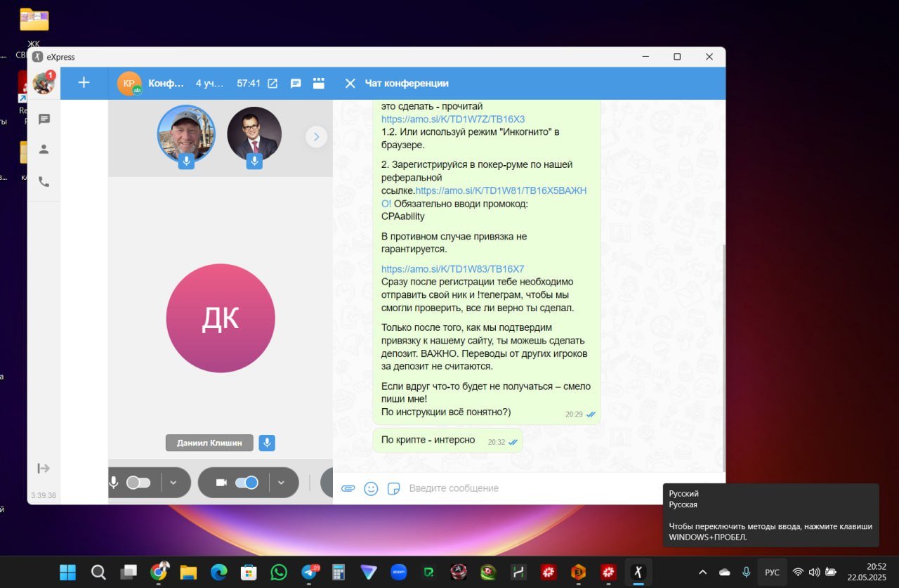Image resolution: width=899 pixels, height=588 pixels.
Task: Open Microsoft Store from taskbar
Action: pos(249,572)
